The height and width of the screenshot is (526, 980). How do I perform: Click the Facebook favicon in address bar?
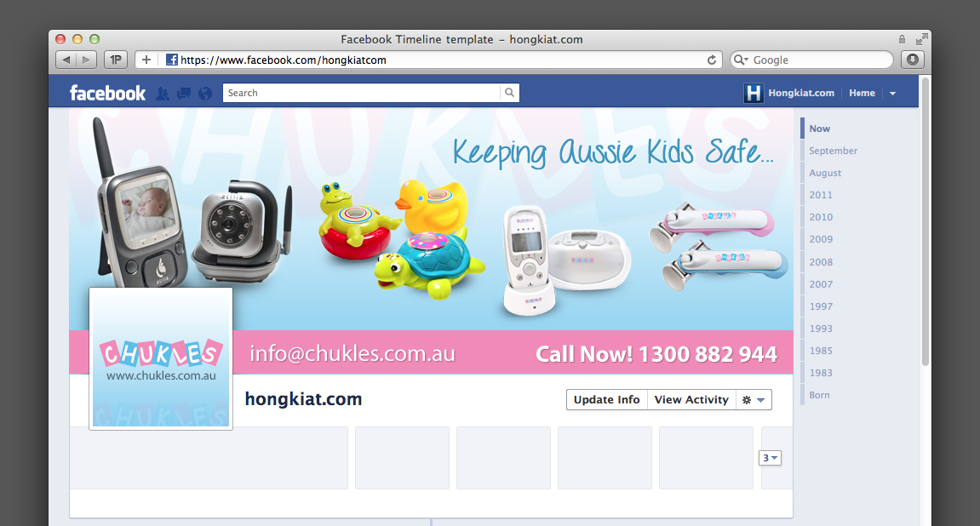tap(171, 60)
